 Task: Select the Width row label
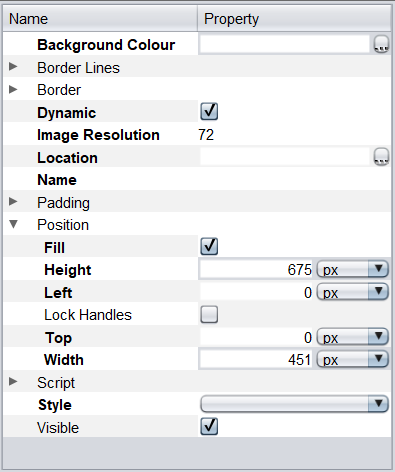click(64, 360)
